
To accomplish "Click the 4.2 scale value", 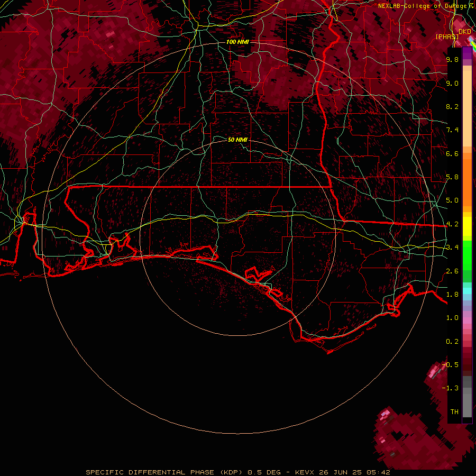I will tap(452, 224).
